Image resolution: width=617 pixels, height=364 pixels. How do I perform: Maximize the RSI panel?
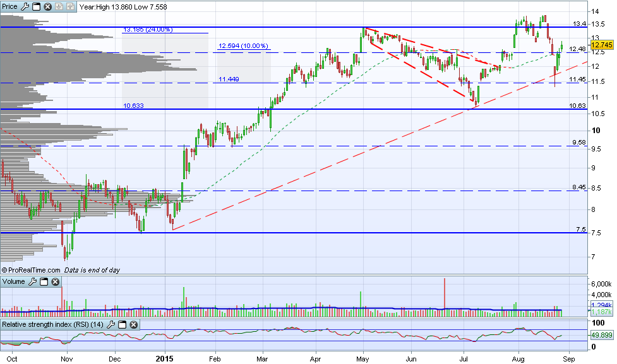123,324
